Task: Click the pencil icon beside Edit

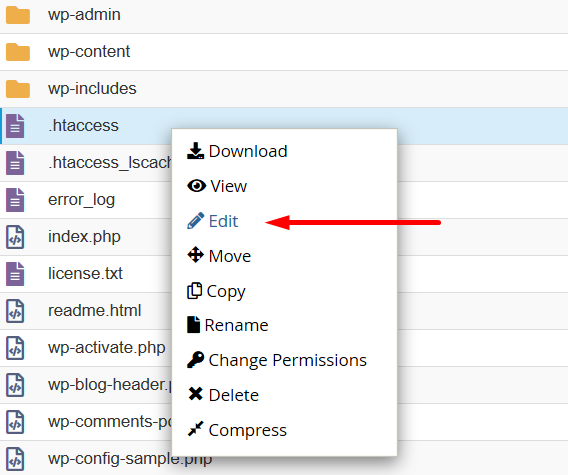Action: click(x=196, y=221)
